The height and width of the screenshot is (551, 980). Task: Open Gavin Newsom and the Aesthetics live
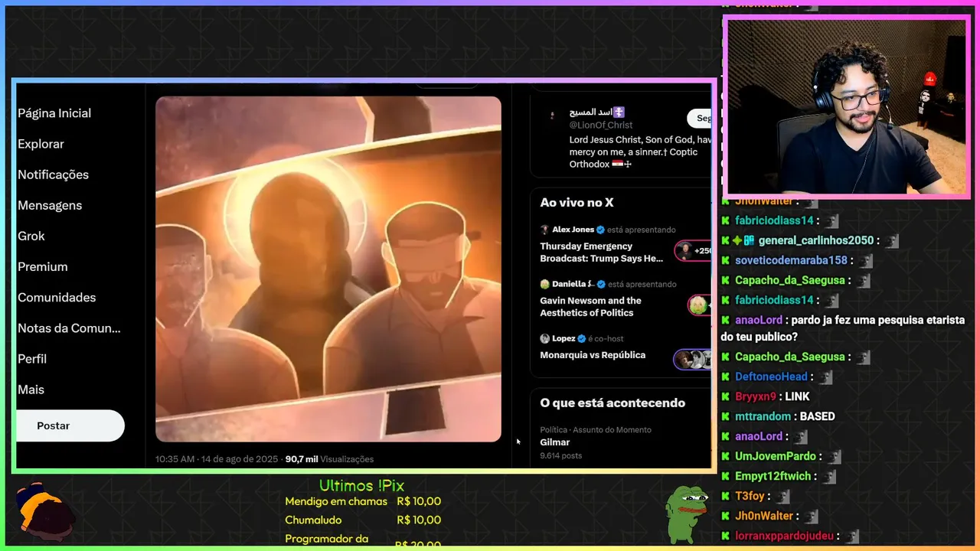tap(590, 306)
